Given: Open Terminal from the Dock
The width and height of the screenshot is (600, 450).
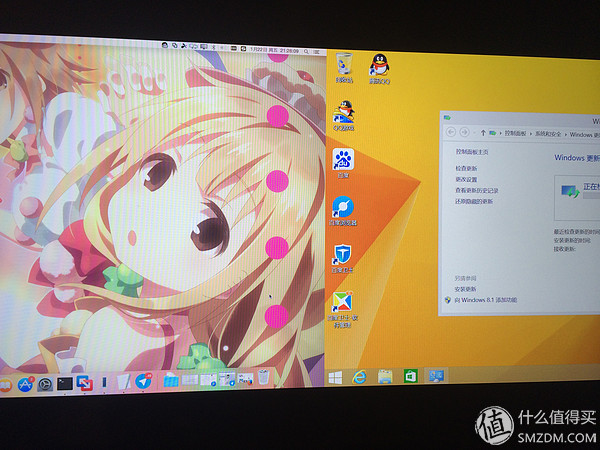Looking at the screenshot, I should click(65, 383).
